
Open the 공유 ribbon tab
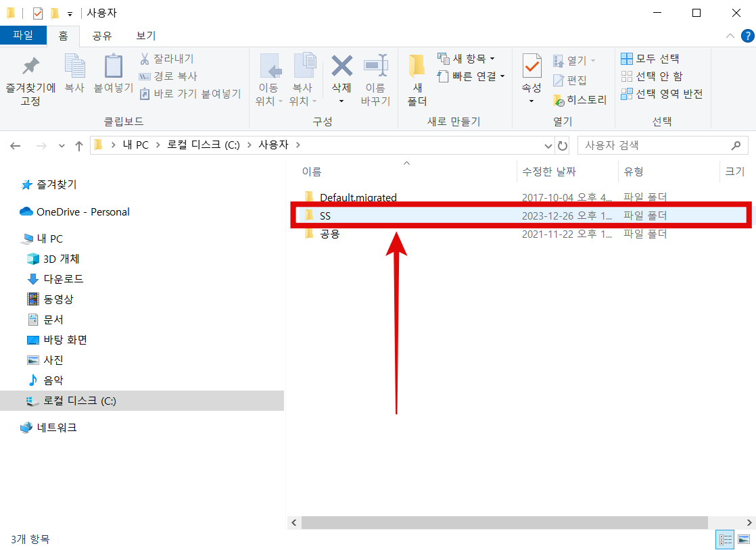(x=102, y=36)
